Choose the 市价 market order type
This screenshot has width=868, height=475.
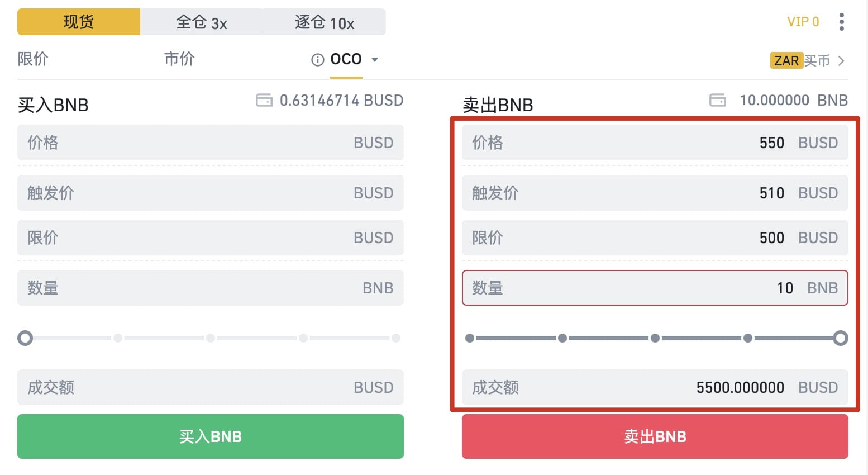179,59
